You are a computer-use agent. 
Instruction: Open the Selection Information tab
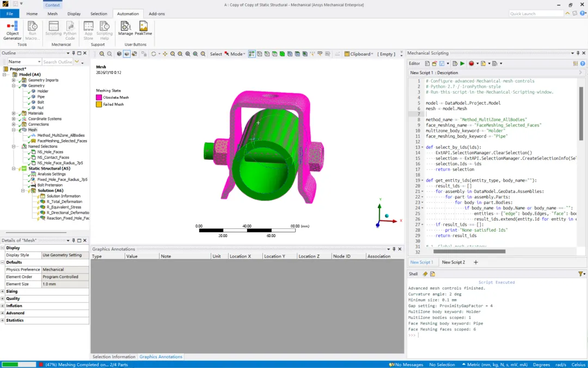coord(114,357)
